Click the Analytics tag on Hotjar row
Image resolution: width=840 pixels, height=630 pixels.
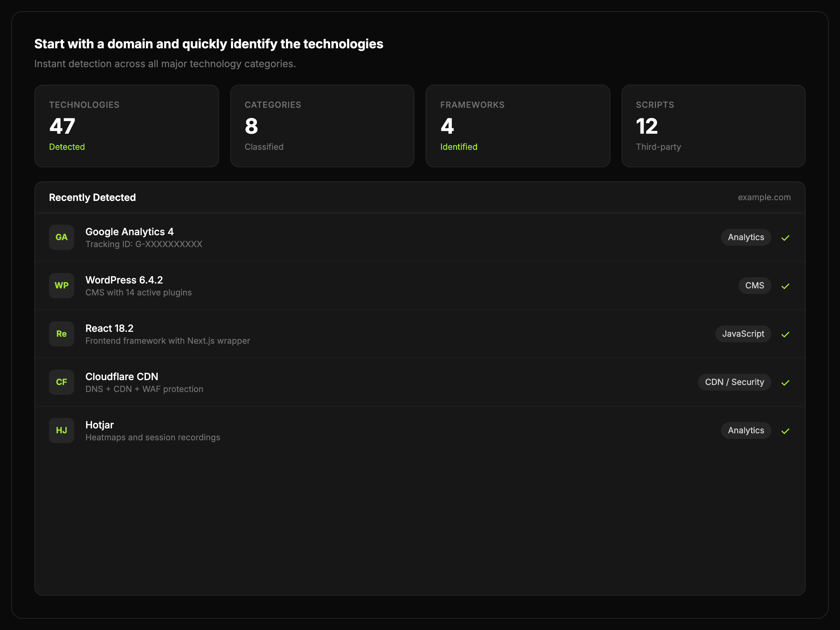(746, 430)
